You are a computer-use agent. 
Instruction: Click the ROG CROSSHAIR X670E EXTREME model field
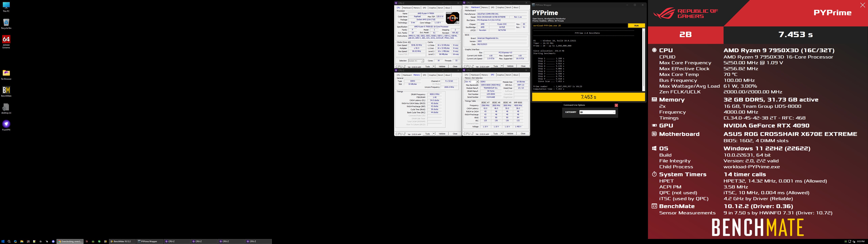(493, 17)
